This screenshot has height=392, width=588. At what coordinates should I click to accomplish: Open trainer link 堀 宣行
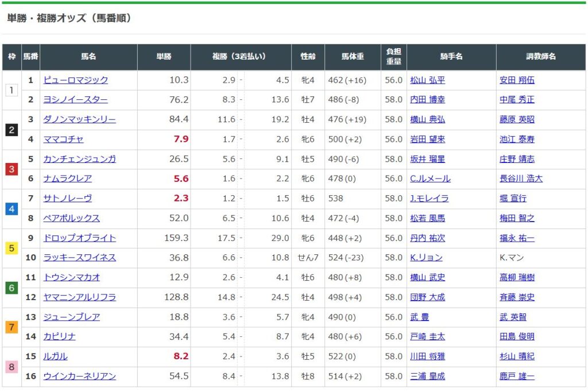[x=513, y=199]
